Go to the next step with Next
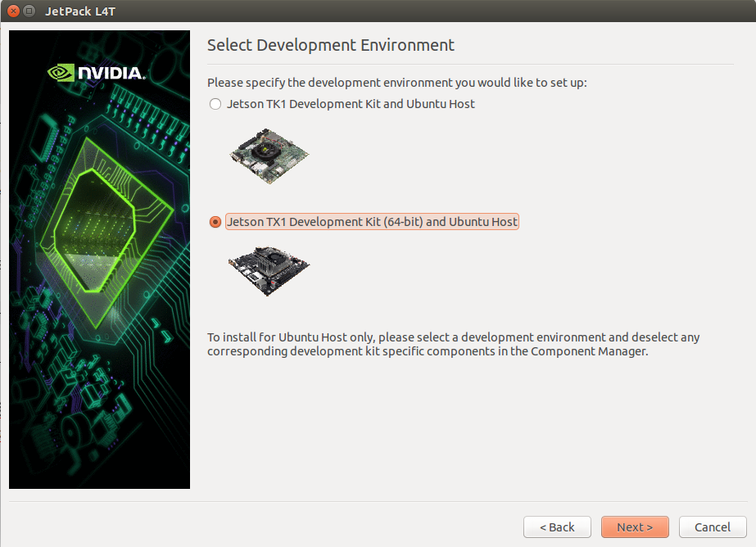This screenshot has width=756, height=547. 635,527
